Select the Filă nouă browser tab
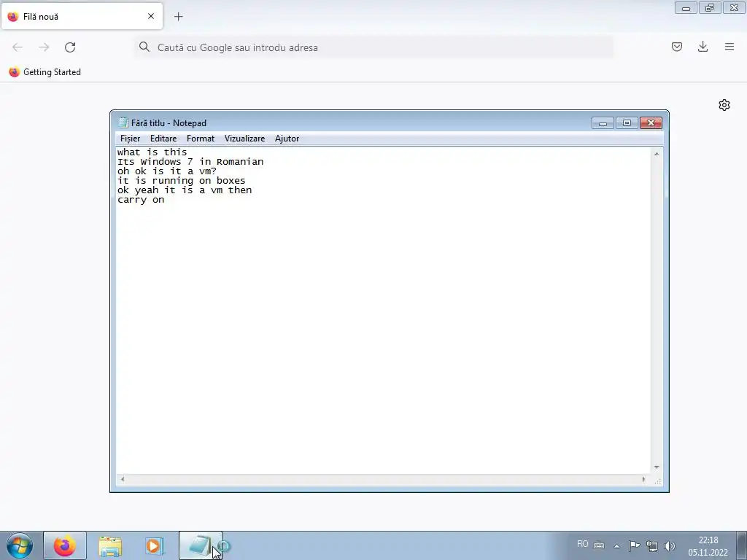 point(82,16)
